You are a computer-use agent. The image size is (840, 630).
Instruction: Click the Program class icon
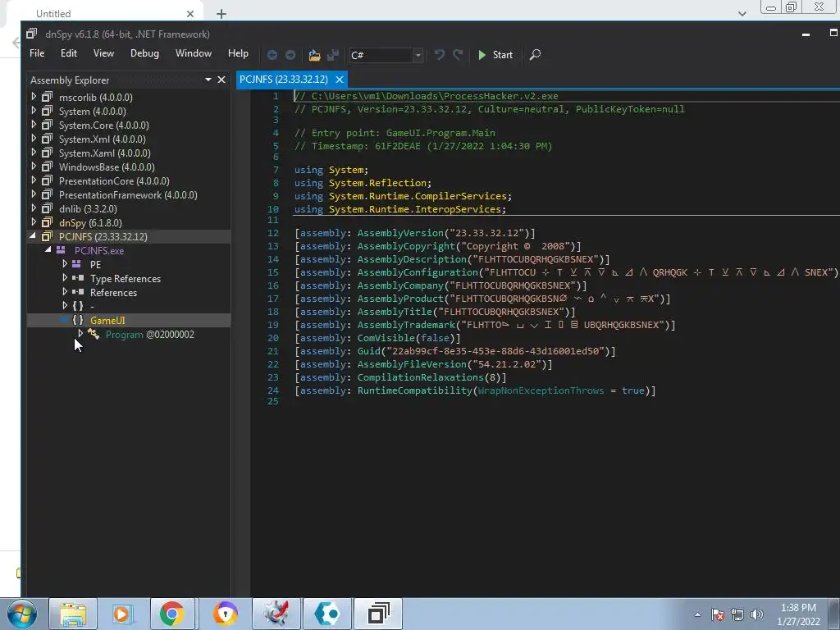pos(94,335)
